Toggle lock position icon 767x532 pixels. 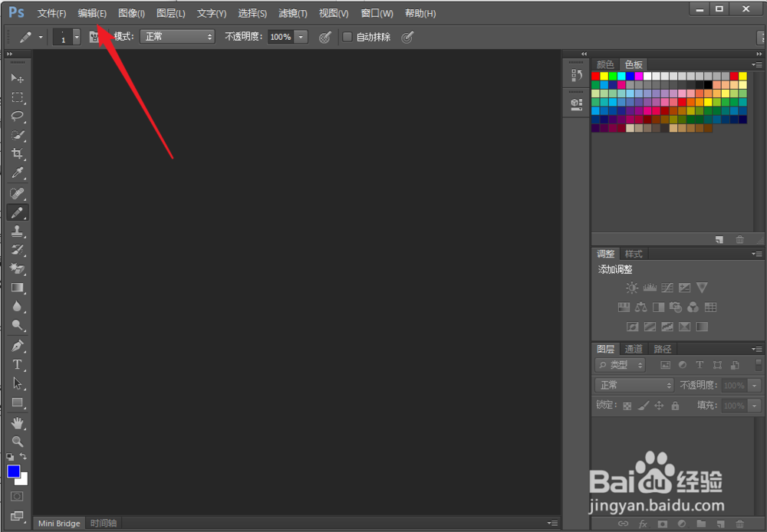click(x=659, y=406)
